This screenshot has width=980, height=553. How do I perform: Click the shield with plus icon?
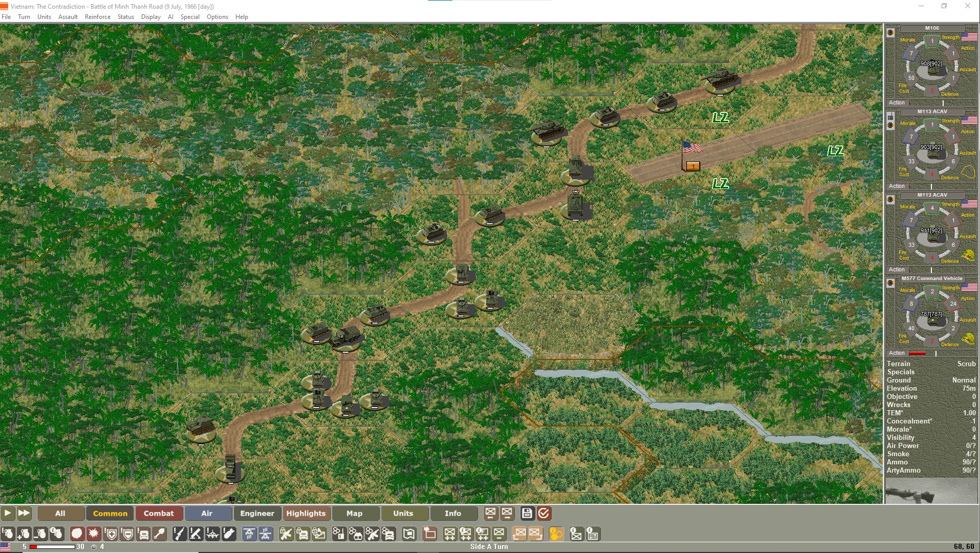tap(111, 534)
